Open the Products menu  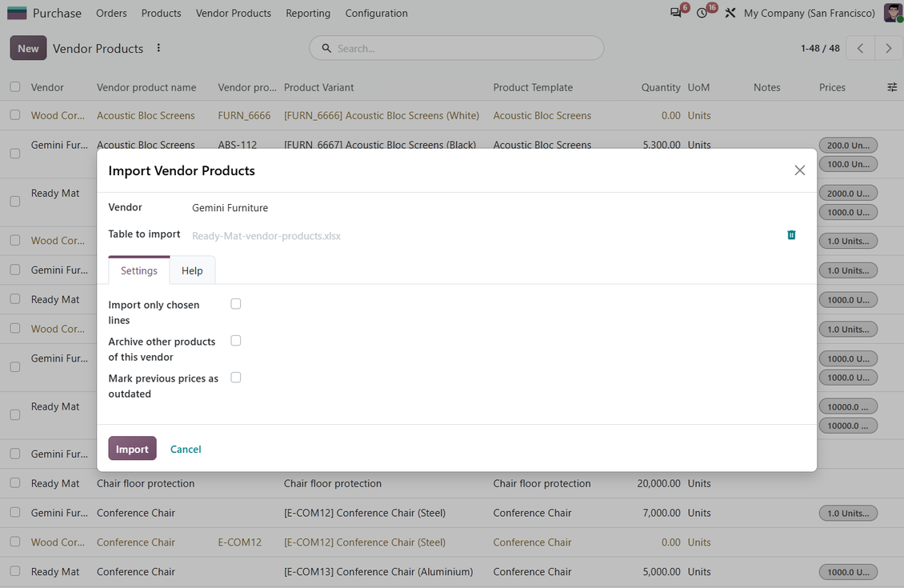point(161,13)
